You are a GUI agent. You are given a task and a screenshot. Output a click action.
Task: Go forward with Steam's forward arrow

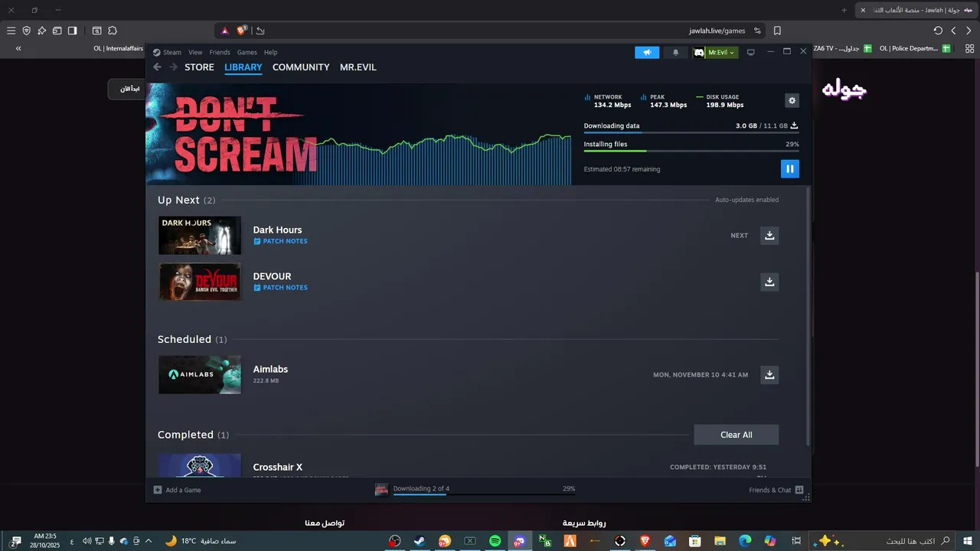(x=173, y=67)
